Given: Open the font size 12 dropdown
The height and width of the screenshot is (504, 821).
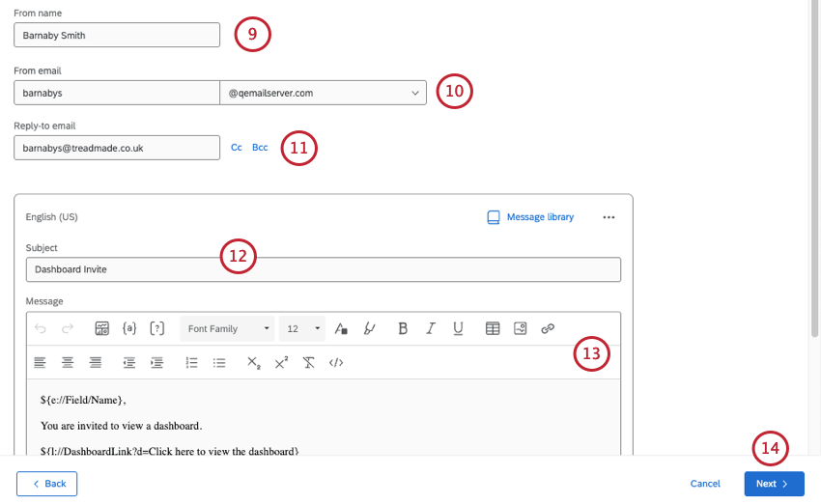Looking at the screenshot, I should pyautogui.click(x=302, y=328).
